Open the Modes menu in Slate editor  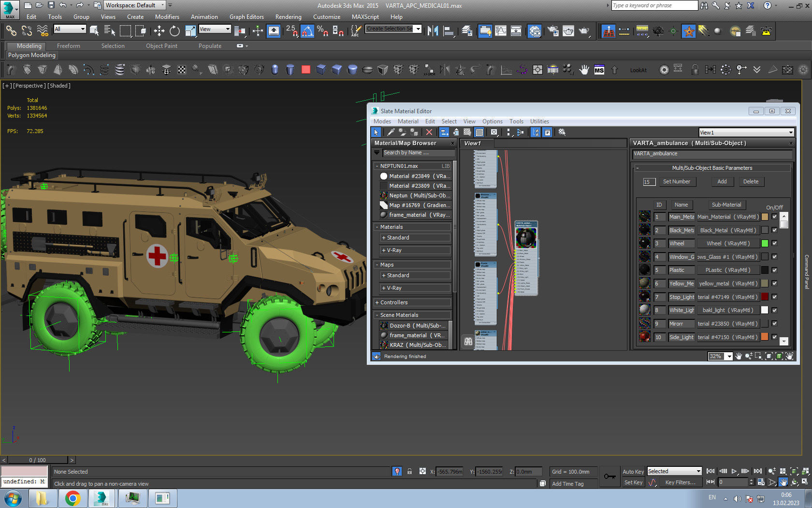coord(382,121)
